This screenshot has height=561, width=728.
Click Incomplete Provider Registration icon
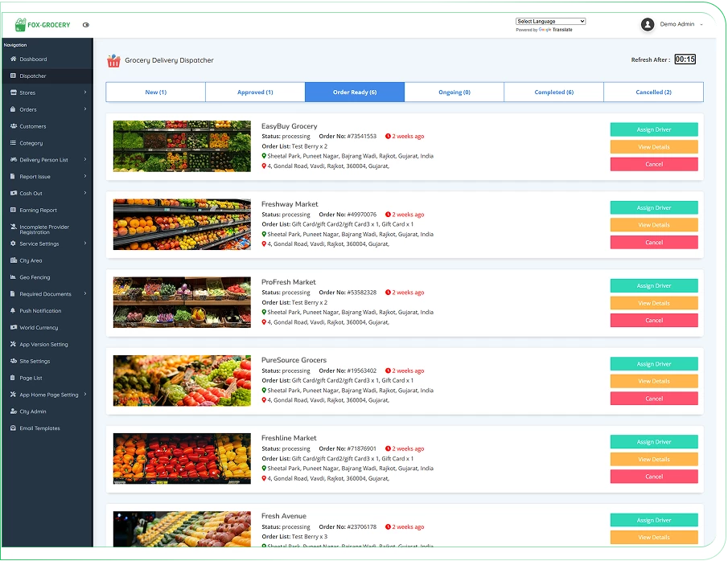[x=13, y=227]
